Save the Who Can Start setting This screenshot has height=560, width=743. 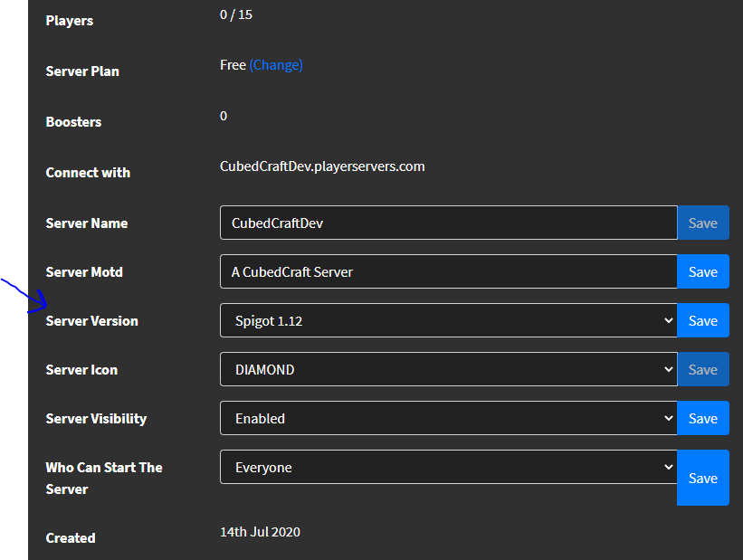coord(703,478)
